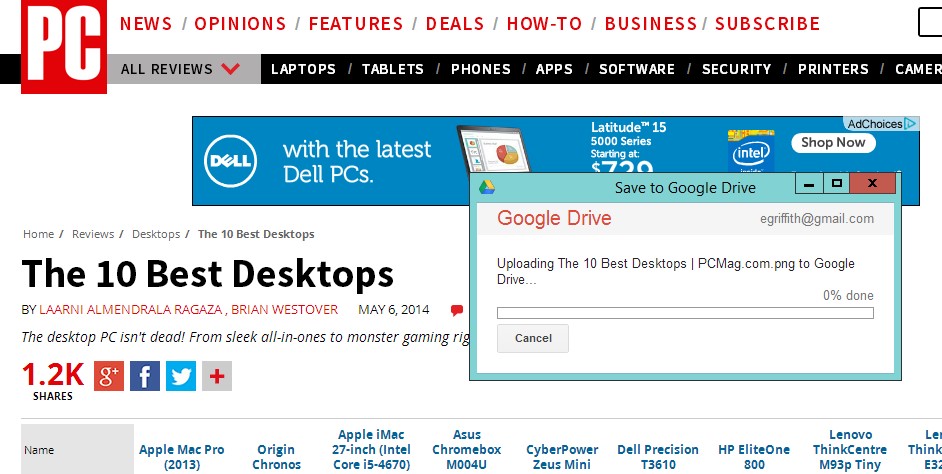The width and height of the screenshot is (942, 474).
Task: Click Shop Now in Dell ad
Action: pos(833,142)
